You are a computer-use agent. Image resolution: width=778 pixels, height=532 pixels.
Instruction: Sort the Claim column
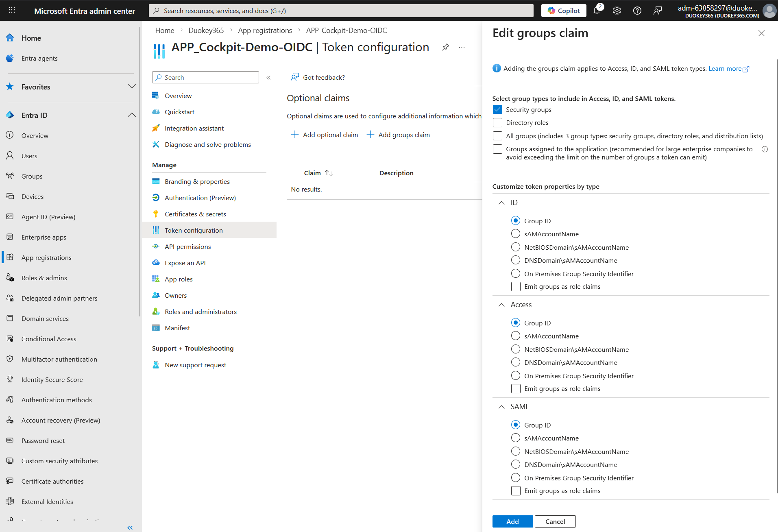point(318,173)
